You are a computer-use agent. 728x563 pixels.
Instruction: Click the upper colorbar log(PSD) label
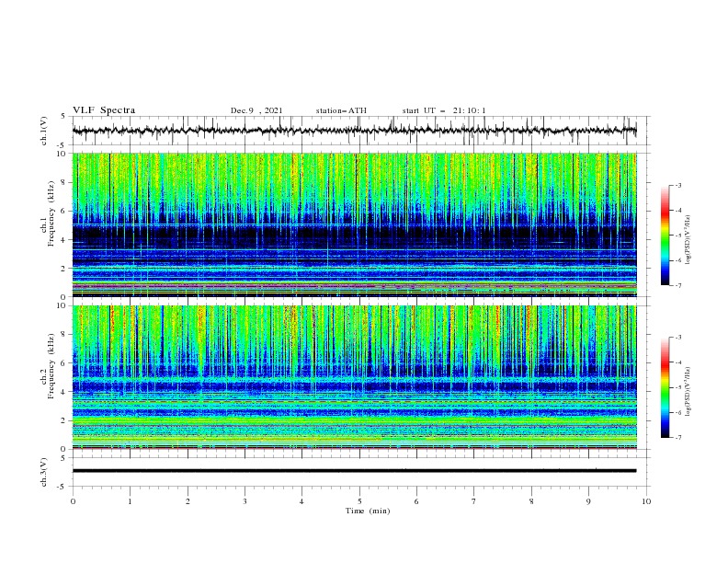click(x=688, y=240)
